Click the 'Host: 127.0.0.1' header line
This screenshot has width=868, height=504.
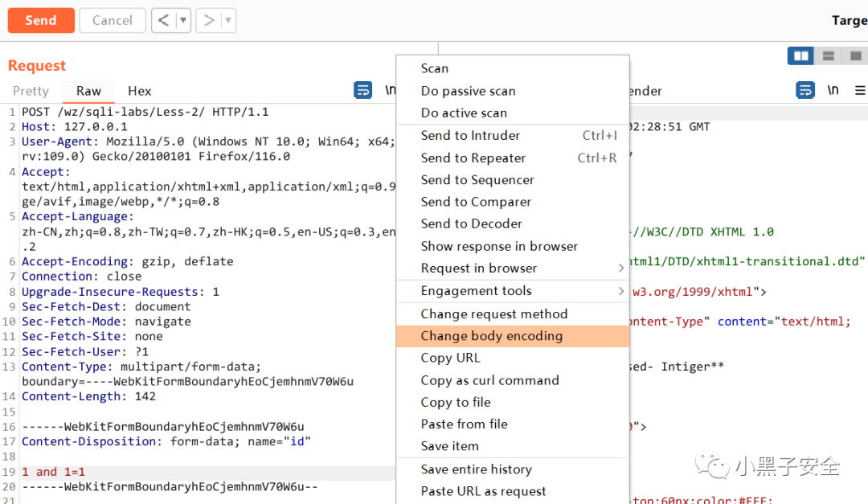click(x=74, y=127)
